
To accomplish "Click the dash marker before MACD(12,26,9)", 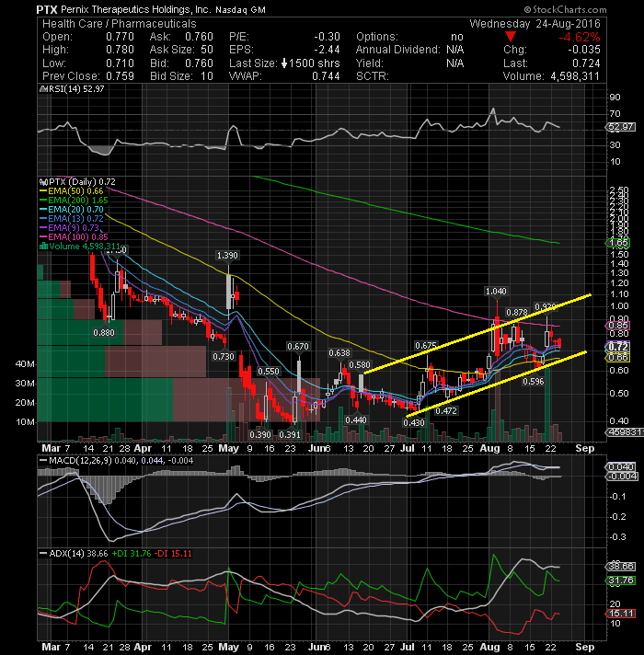I will tap(43, 460).
